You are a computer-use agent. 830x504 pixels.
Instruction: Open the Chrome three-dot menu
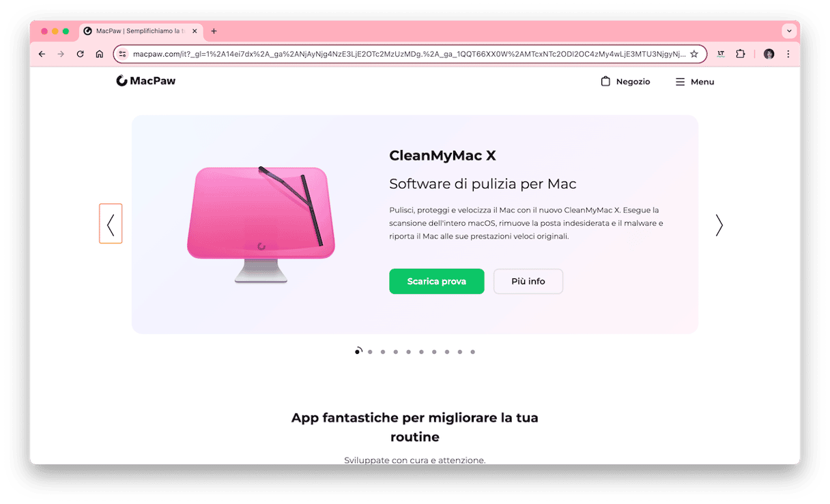(x=788, y=54)
